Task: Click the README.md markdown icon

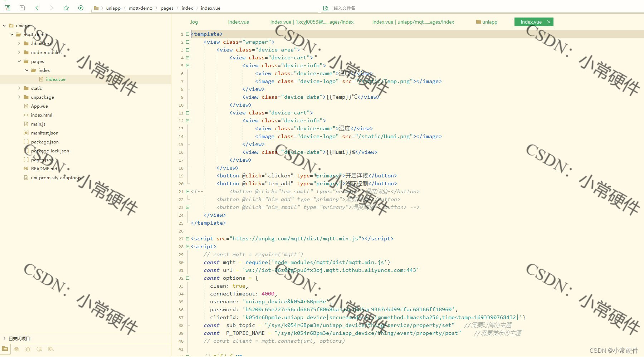Action: (26, 168)
